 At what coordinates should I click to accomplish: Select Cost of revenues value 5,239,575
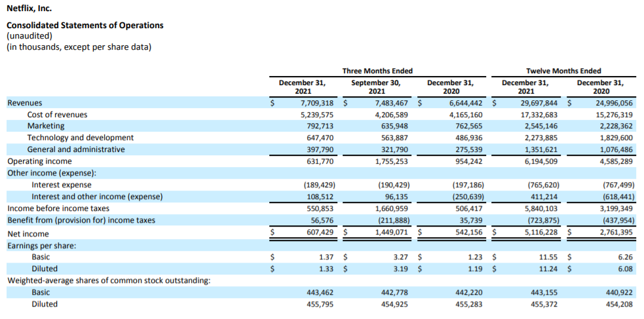318,115
